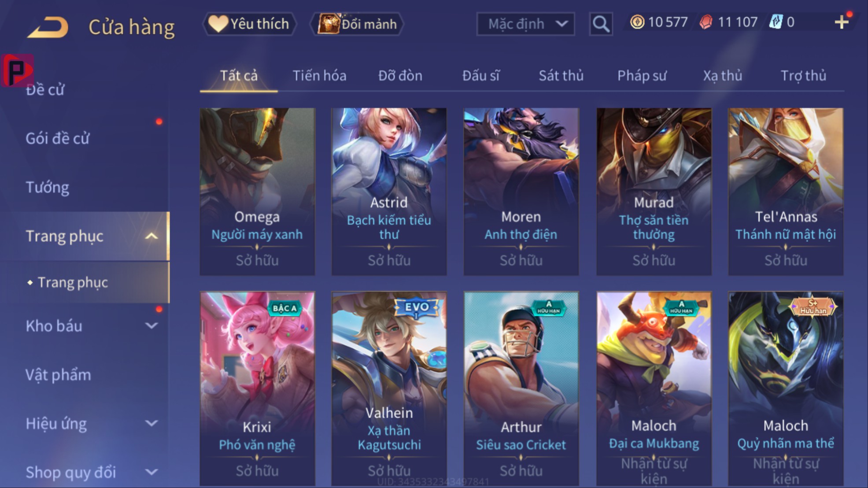This screenshot has height=488, width=868.
Task: Click the back arrow icon
Action: point(48,27)
